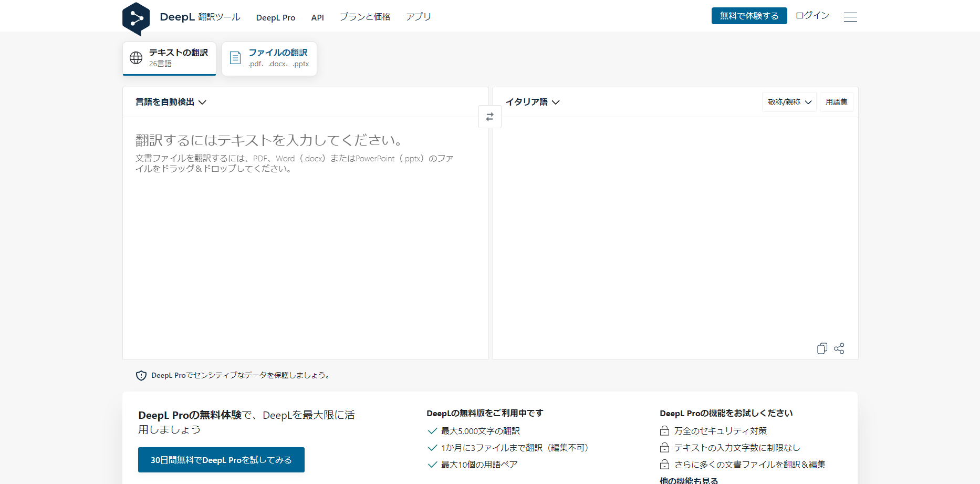Click the DeepLの無料版をご利用中です heading
980x484 pixels.
click(485, 413)
